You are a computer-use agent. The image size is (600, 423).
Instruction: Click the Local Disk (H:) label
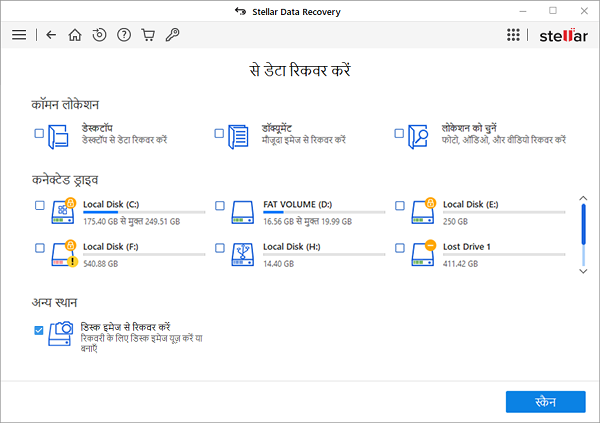292,247
